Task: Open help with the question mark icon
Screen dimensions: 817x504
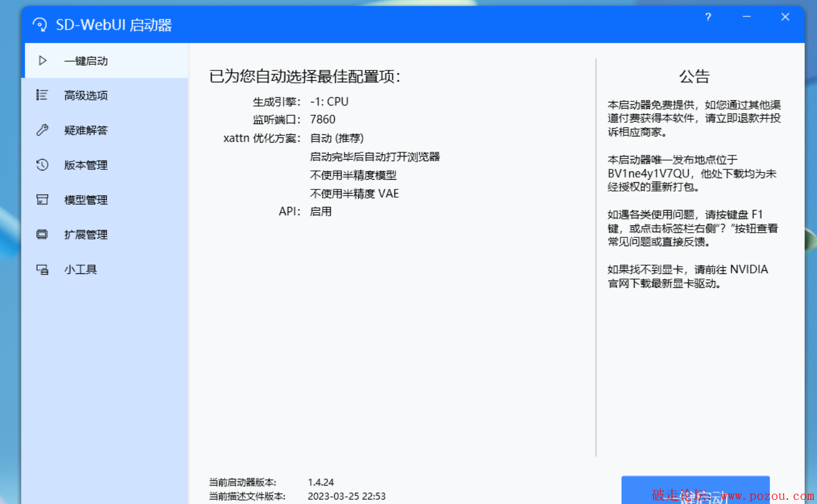Action: pos(708,17)
